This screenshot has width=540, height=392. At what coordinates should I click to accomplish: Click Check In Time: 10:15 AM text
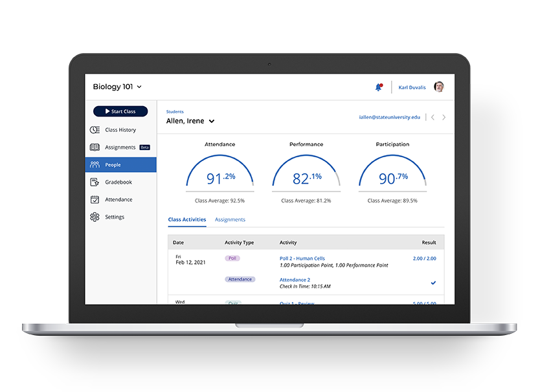pyautogui.click(x=305, y=287)
